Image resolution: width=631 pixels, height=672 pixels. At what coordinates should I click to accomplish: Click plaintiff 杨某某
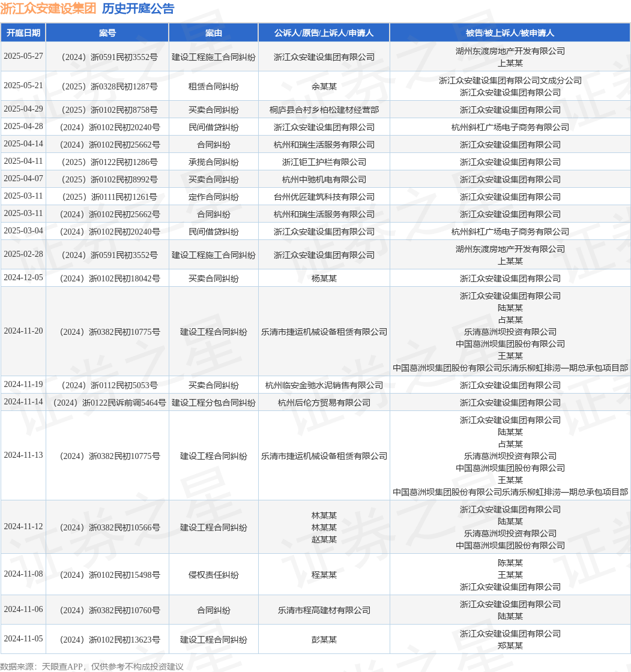(324, 278)
